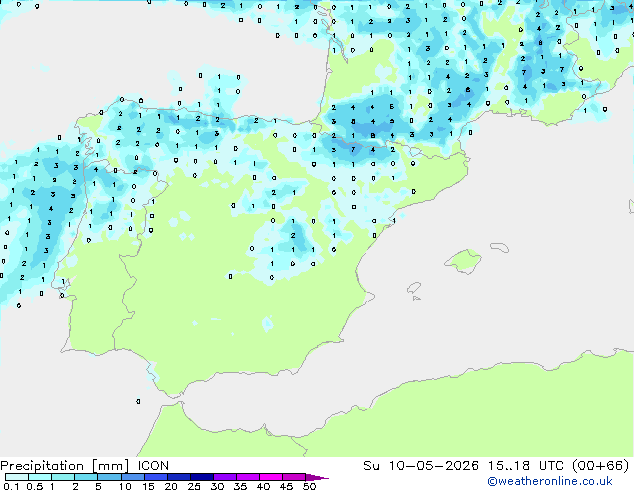Click the "25" legend scale value
Screen dimensions: 634x490
(x=194, y=486)
